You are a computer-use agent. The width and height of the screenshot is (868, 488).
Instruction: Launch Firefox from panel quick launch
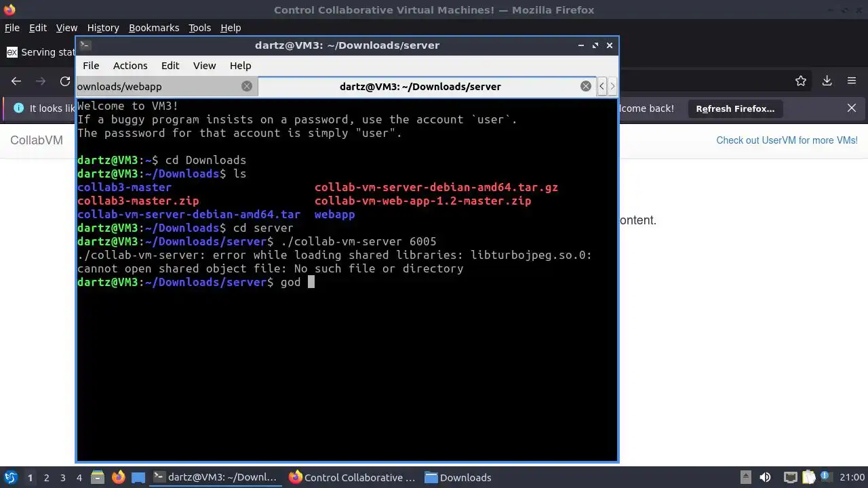pyautogui.click(x=118, y=477)
